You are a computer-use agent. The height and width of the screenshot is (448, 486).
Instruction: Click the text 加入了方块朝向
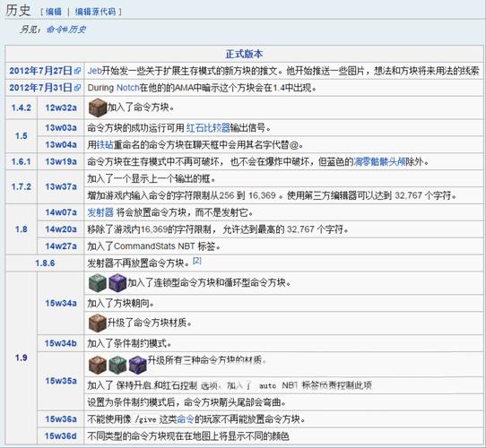point(120,304)
